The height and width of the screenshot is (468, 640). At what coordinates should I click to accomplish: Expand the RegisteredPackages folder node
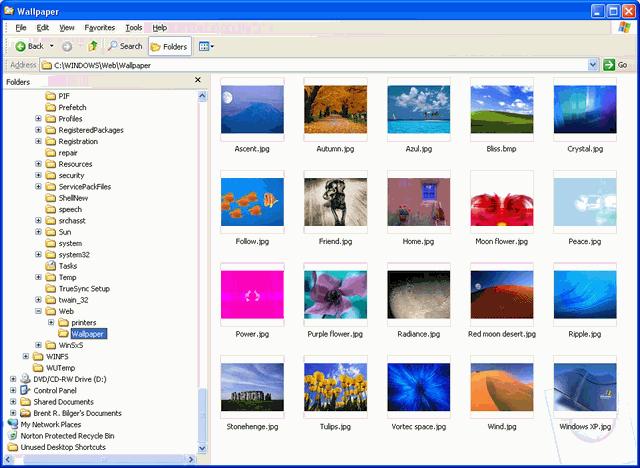click(38, 130)
